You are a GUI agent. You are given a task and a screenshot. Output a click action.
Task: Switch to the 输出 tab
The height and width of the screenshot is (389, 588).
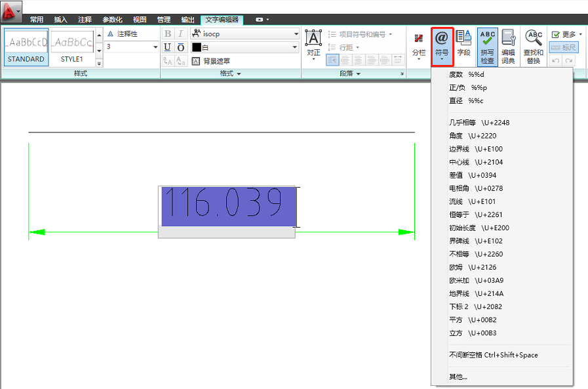[x=188, y=20]
